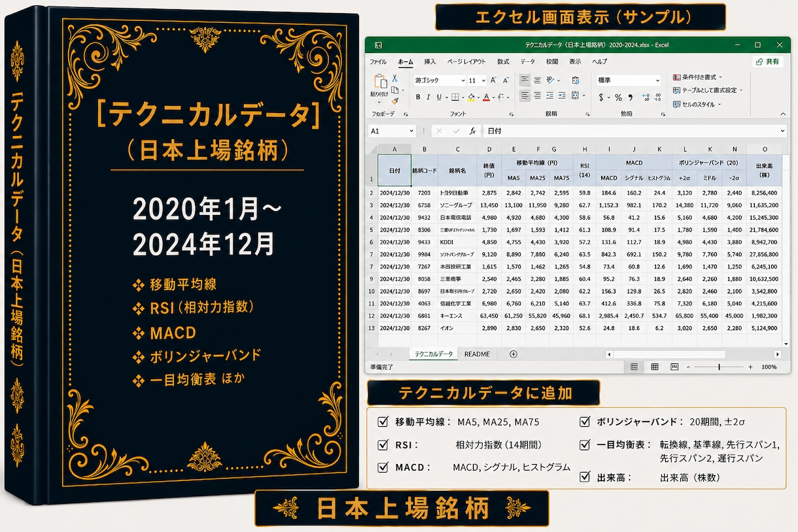
Task: Click the cell Borders icon
Action: [x=455, y=97]
